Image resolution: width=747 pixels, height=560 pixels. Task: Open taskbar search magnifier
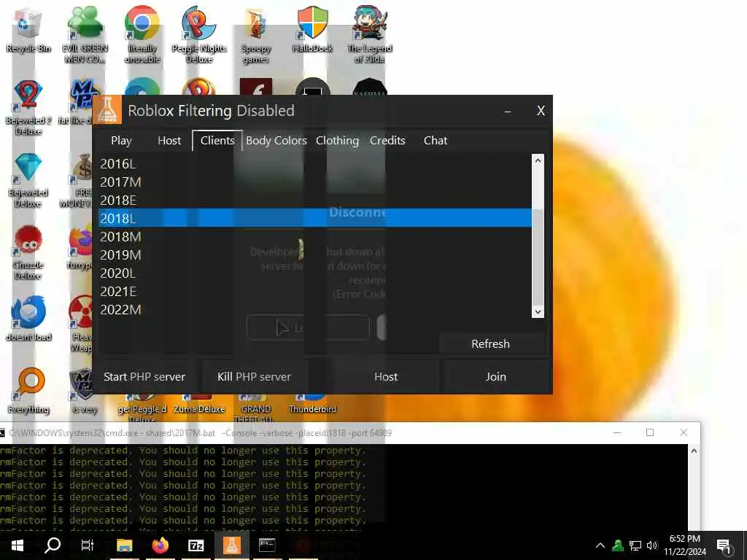[x=53, y=545]
